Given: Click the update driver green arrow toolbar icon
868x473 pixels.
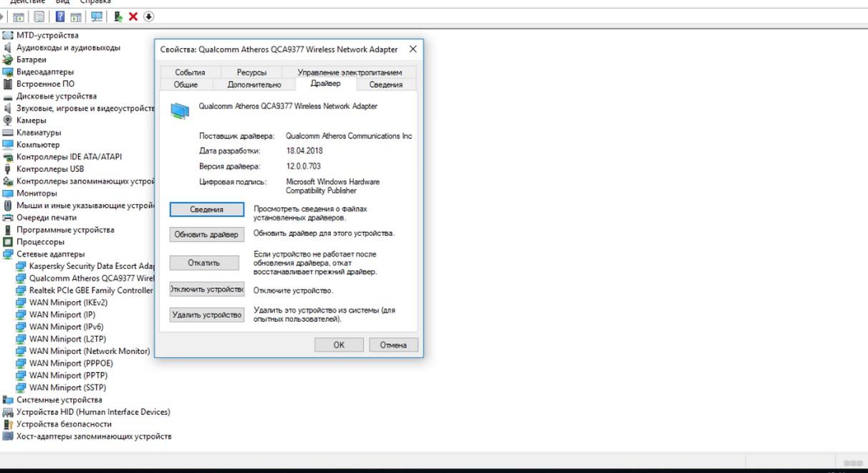Looking at the screenshot, I should 118,16.
